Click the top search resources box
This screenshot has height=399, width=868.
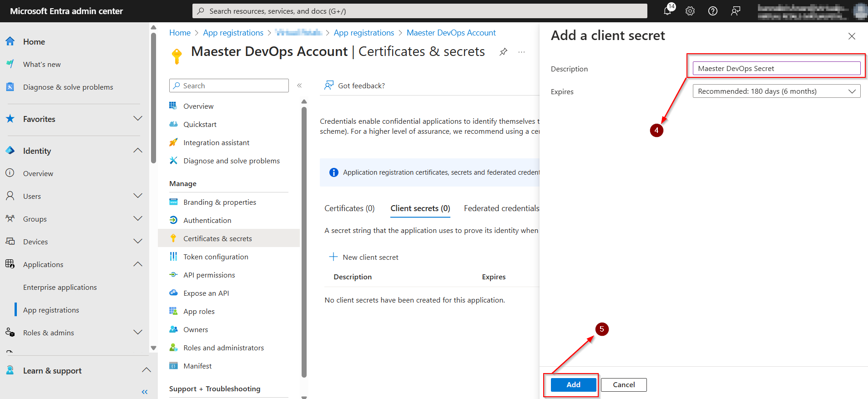419,11
